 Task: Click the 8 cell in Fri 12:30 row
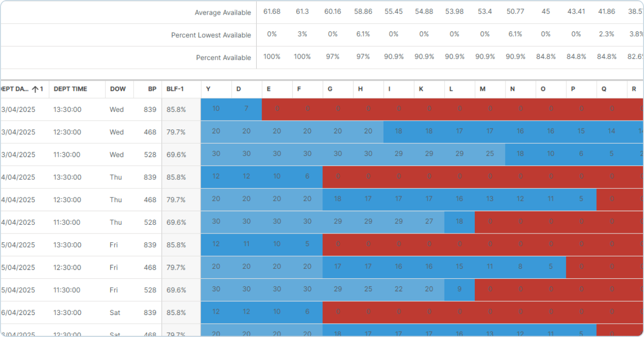coord(520,267)
